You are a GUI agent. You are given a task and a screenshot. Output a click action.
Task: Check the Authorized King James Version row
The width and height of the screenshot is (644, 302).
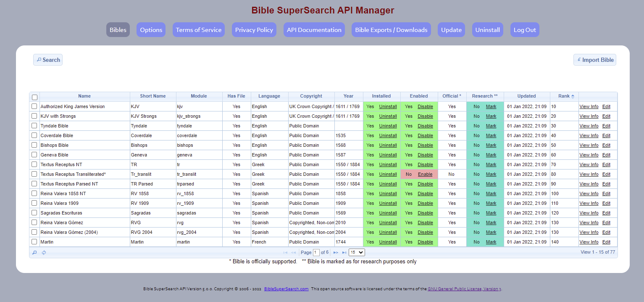tap(34, 106)
